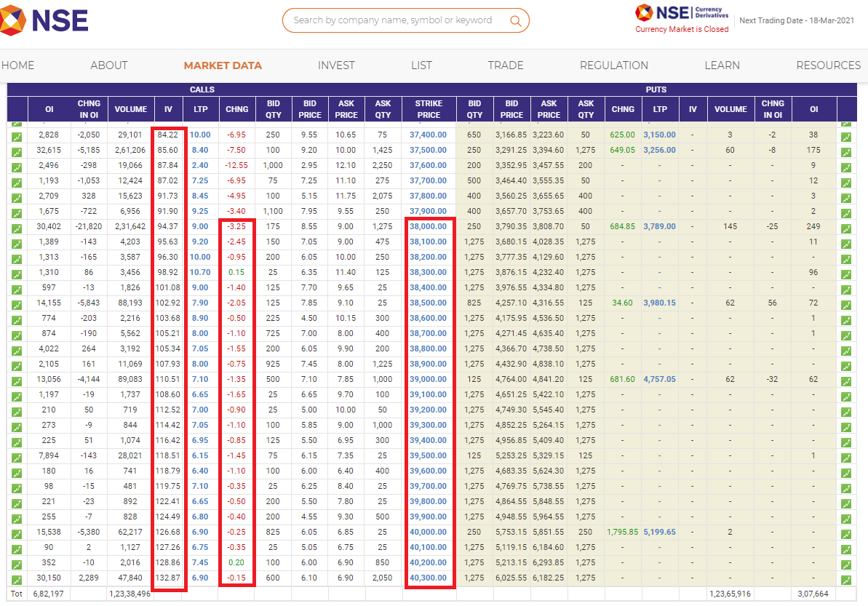
Task: Click the CALLS section header
Action: pos(202,89)
